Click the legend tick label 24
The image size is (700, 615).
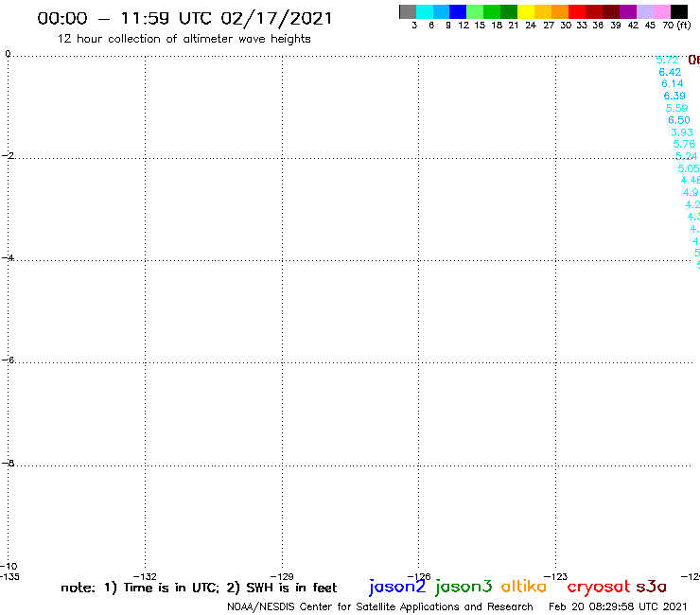pyautogui.click(x=531, y=26)
